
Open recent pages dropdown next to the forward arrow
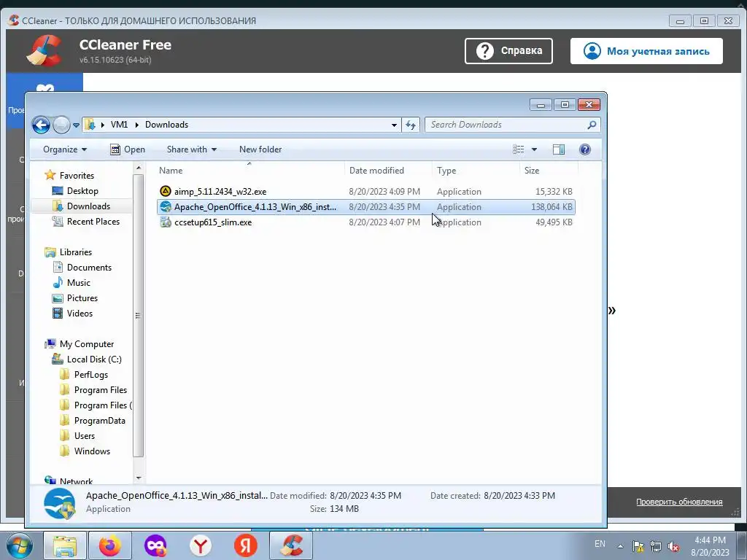[76, 125]
